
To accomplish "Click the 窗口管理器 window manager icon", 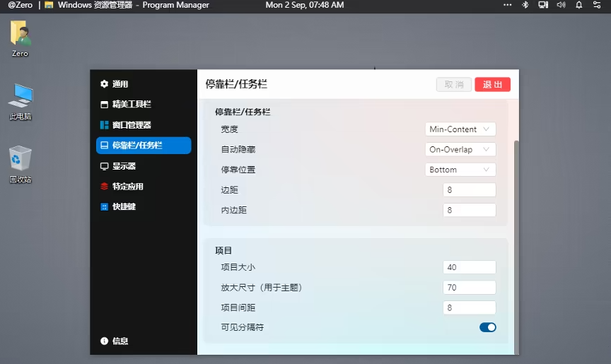I will (x=105, y=125).
